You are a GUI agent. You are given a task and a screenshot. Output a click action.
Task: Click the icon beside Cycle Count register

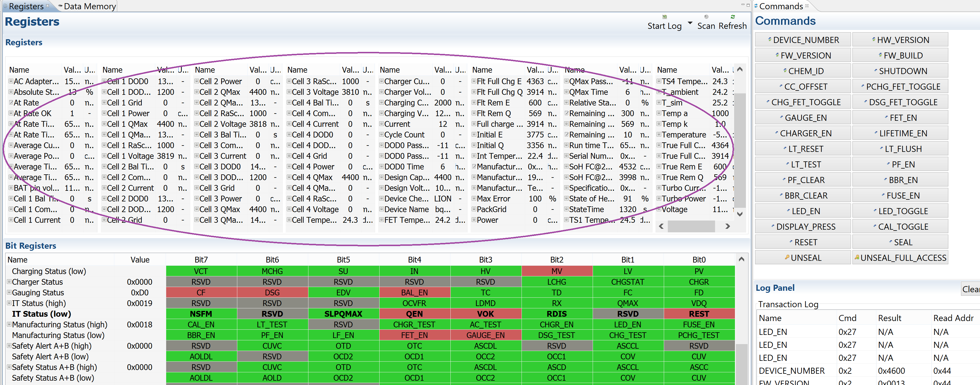pyautogui.click(x=382, y=134)
